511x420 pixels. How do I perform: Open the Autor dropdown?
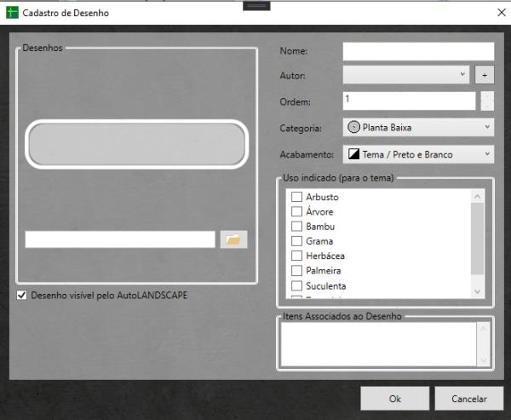point(406,75)
